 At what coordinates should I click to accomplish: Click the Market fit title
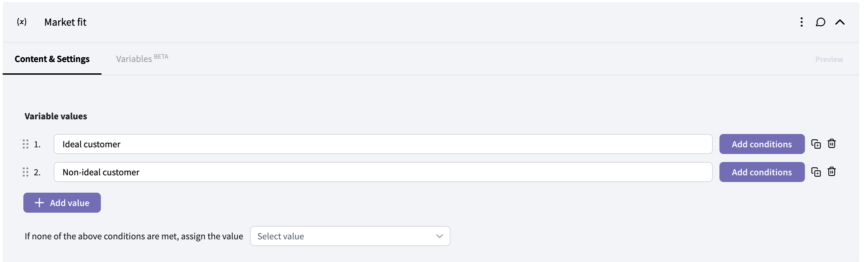(x=65, y=22)
